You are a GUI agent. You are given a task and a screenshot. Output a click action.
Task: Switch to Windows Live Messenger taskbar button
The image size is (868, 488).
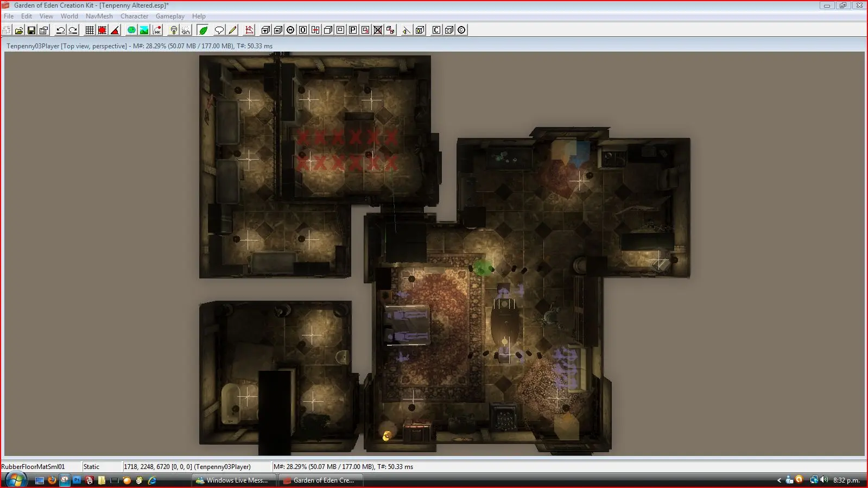[235, 480]
